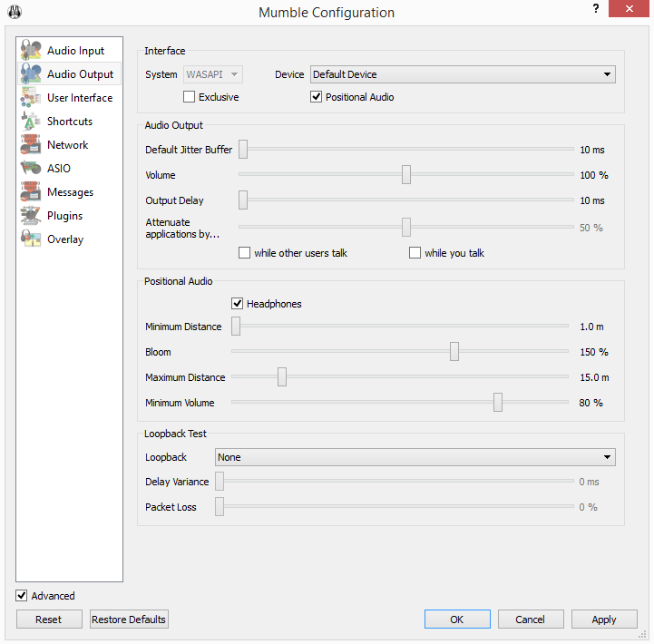Screen dimensions: 654x644
Task: Click the Shortcuts icon in sidebar
Action: 31,121
